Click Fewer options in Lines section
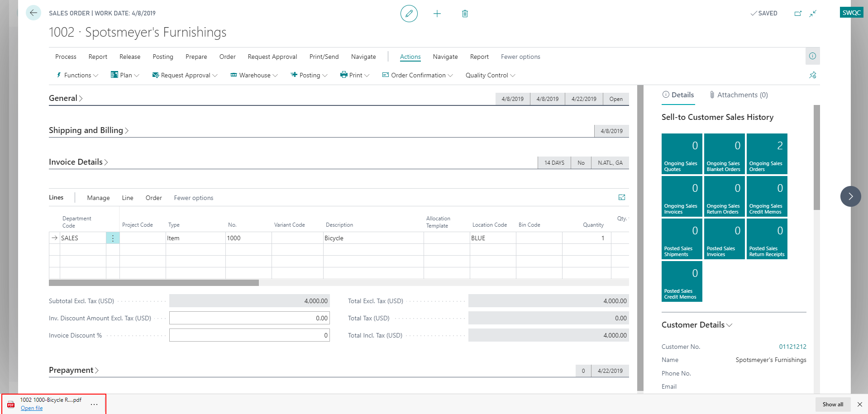 click(x=193, y=198)
